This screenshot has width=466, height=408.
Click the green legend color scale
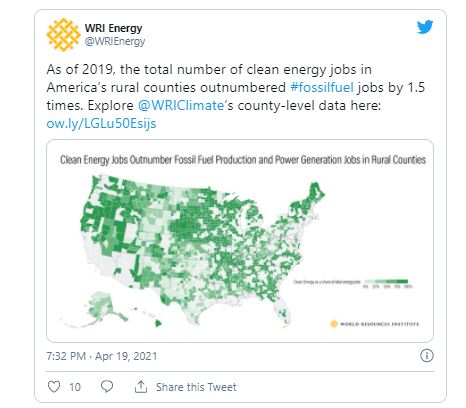tap(386, 282)
